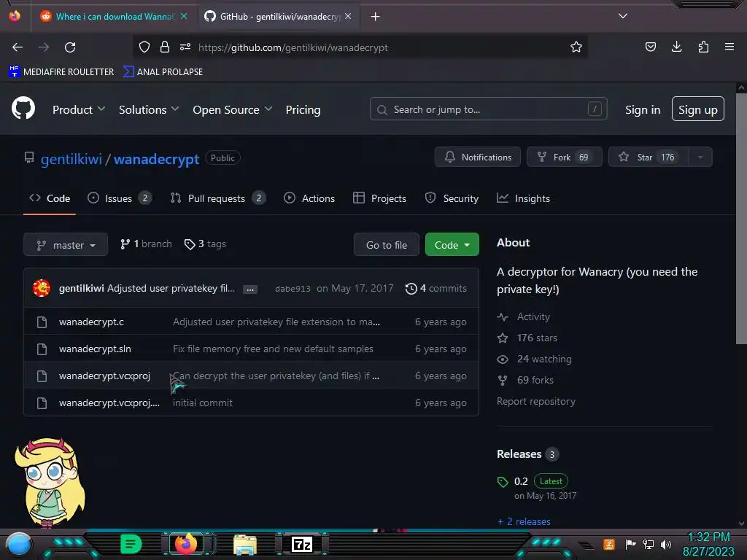747x560 pixels.
Task: Open the 7-Zip taskbar icon
Action: click(x=302, y=544)
